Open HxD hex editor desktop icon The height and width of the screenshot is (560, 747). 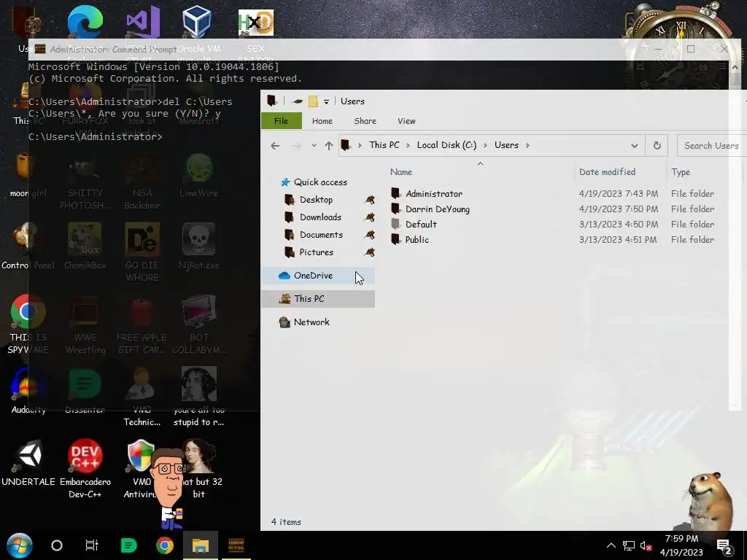(x=256, y=23)
